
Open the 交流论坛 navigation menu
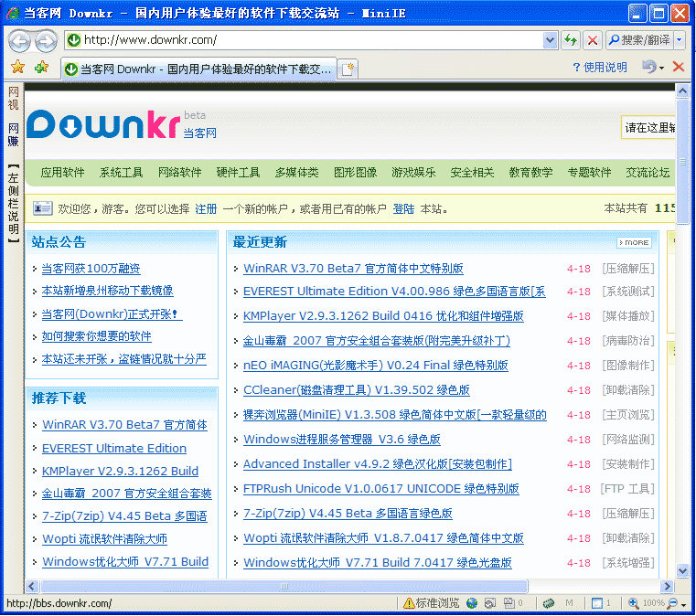648,172
